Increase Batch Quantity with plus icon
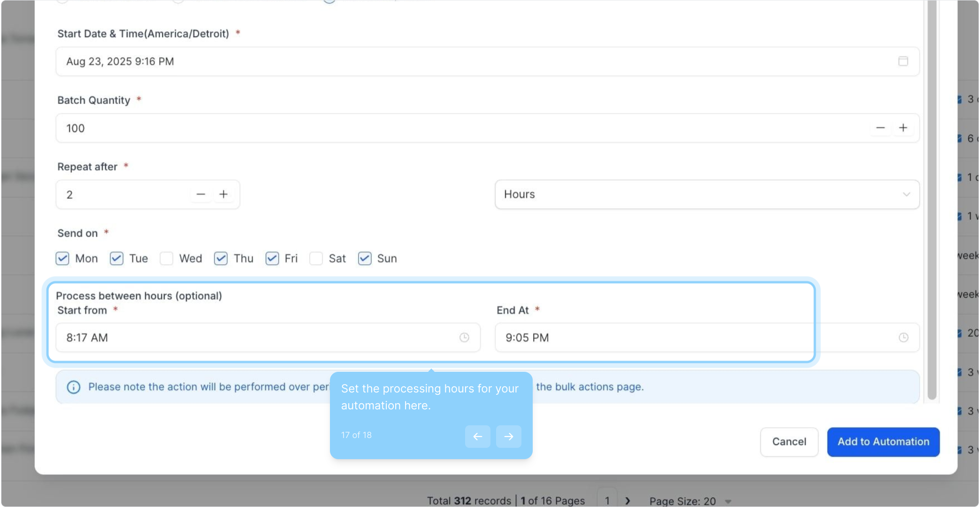The width and height of the screenshot is (980, 507). pos(903,128)
